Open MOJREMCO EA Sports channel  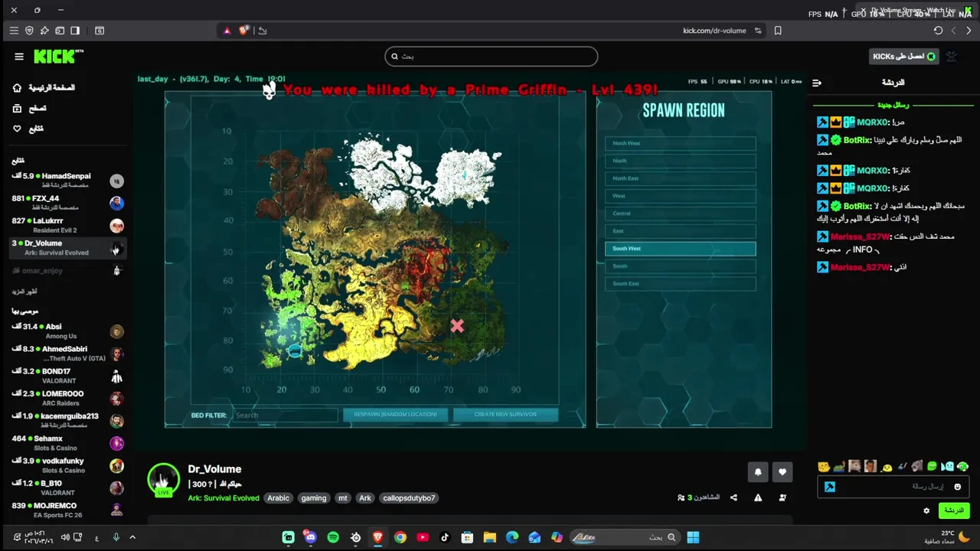[67, 510]
